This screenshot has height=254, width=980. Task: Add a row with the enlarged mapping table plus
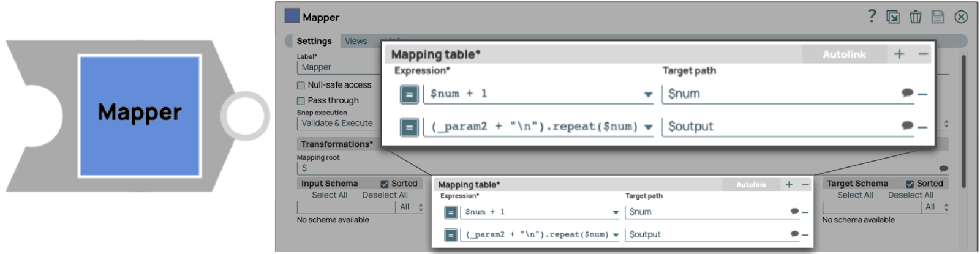(x=899, y=54)
